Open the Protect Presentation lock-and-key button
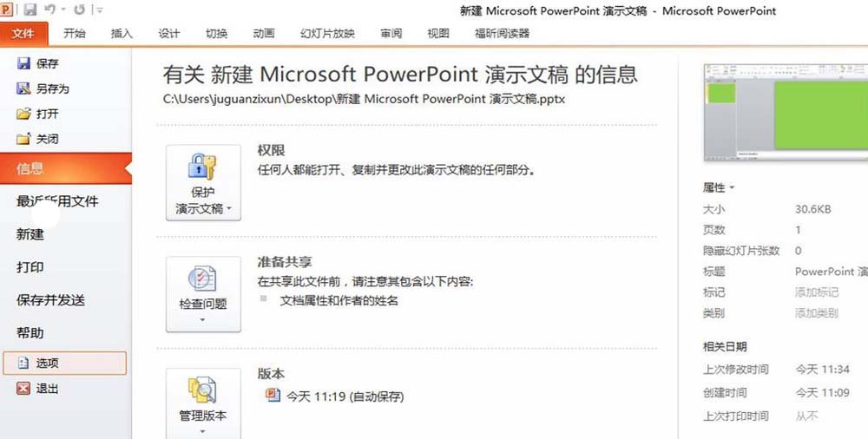 (x=203, y=183)
